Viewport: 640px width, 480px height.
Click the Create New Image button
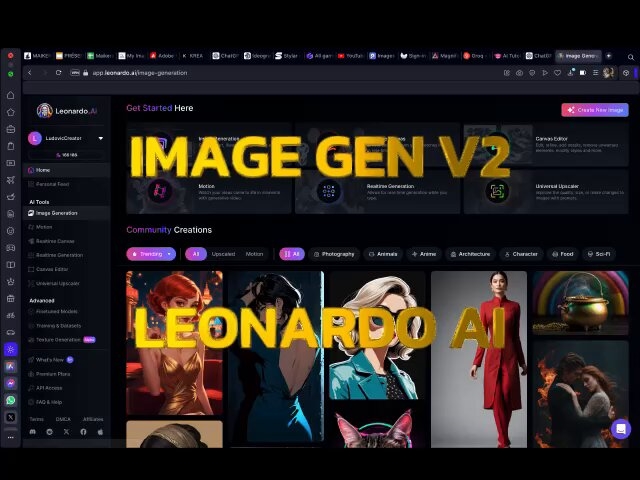[595, 110]
